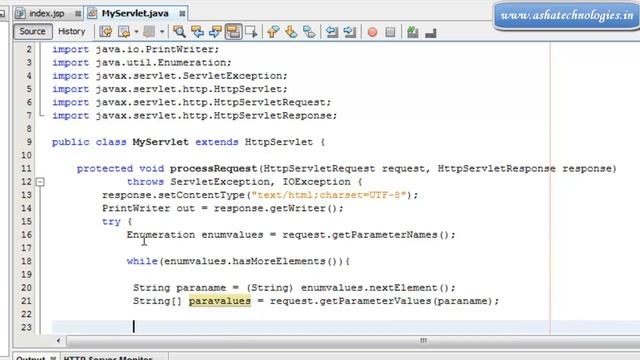The image size is (640, 360).
Task: Click 'HttpServletResponse' import on line 7
Action: point(273,116)
